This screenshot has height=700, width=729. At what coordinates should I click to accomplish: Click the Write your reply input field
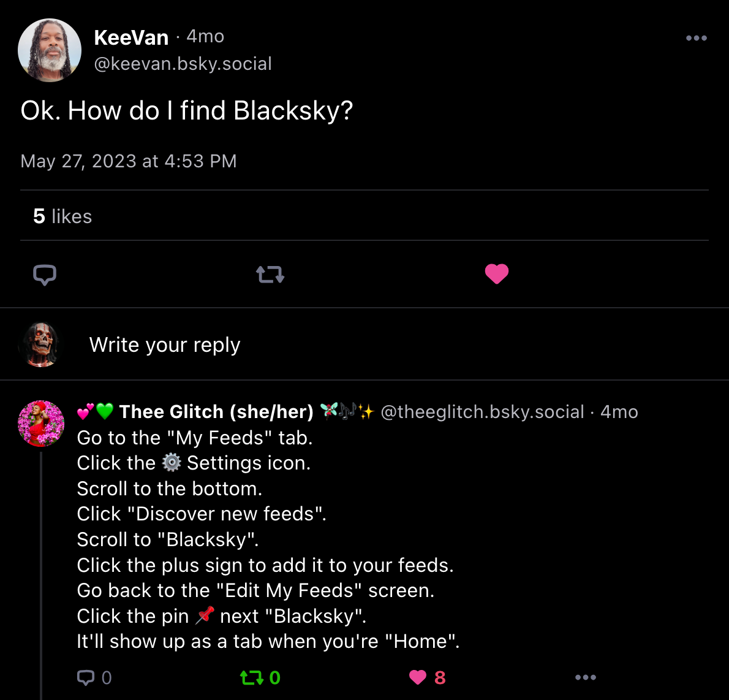click(x=164, y=344)
